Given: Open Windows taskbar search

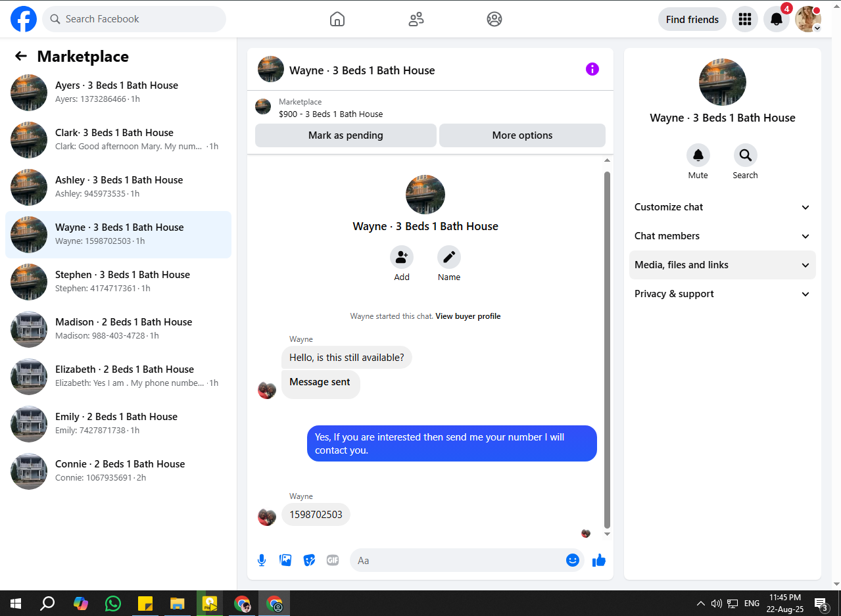Looking at the screenshot, I should click(47, 603).
